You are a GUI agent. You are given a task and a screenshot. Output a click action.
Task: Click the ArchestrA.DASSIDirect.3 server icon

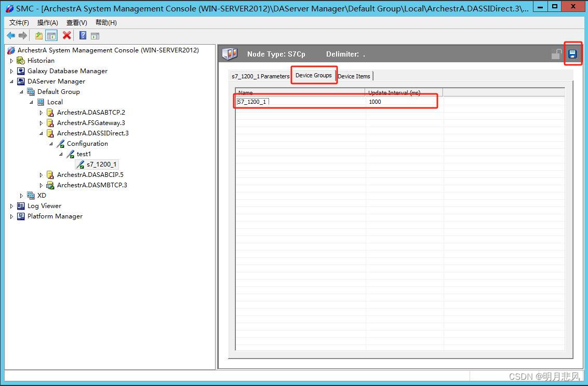50,133
